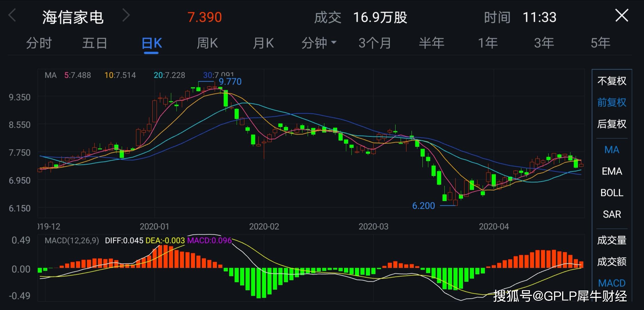Select 不复权 price adjustment option
The width and height of the screenshot is (644, 310).
point(612,81)
